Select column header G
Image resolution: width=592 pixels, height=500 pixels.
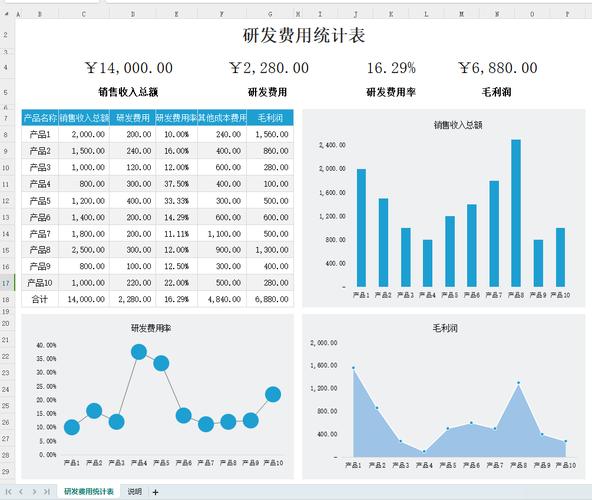[270, 14]
